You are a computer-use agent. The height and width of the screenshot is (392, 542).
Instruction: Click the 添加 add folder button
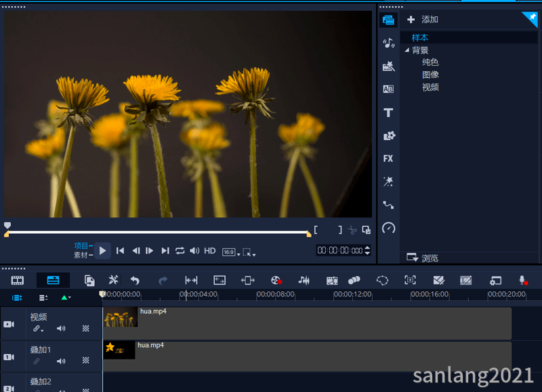point(422,20)
